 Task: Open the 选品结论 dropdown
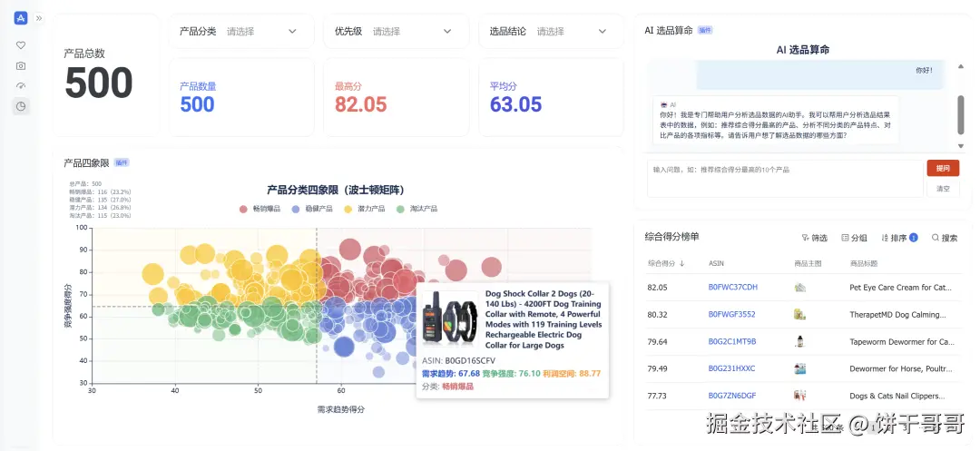tap(552, 31)
